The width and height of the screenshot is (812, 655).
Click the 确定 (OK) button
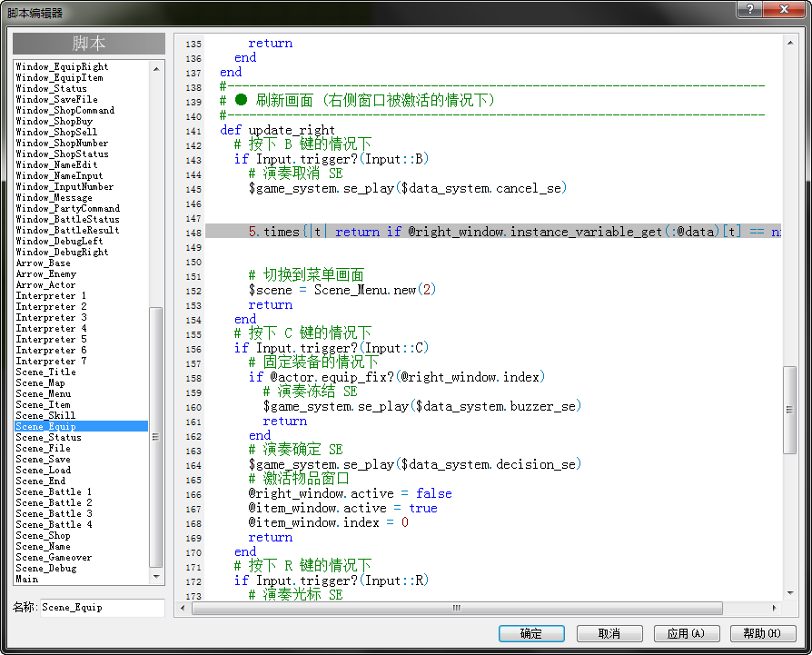[x=531, y=633]
